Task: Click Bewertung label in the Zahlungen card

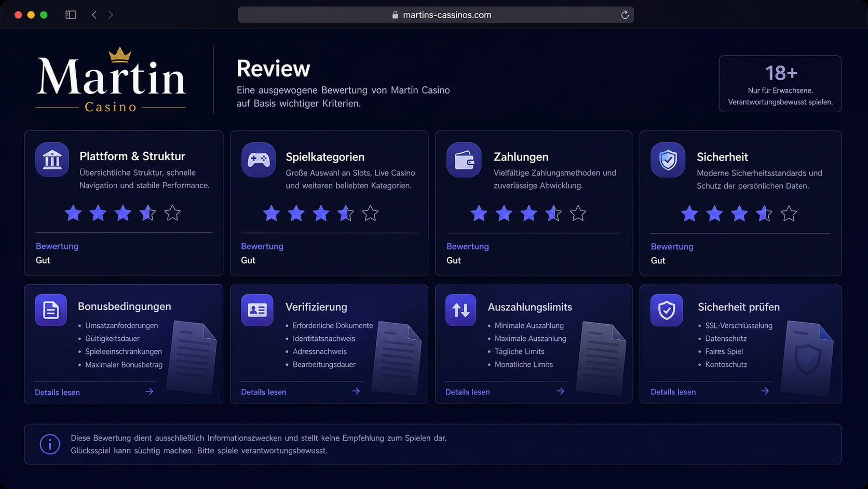Action: 467,246
